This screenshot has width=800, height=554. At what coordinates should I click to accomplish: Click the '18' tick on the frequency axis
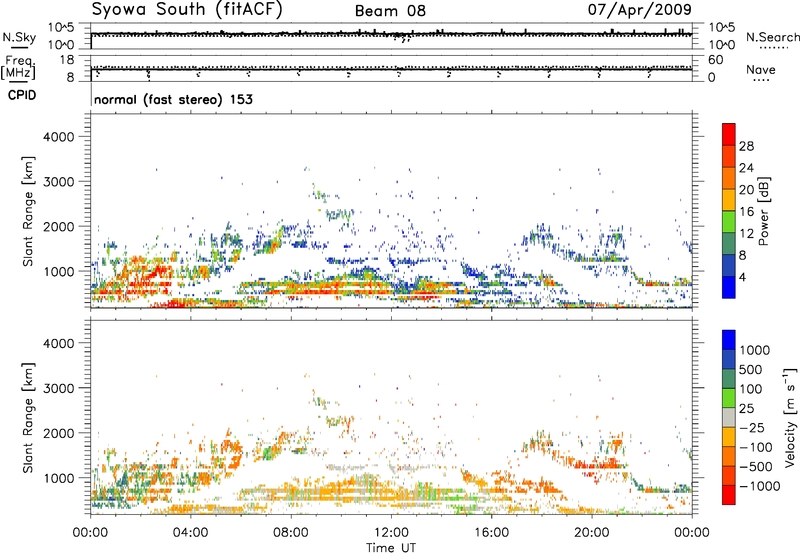pyautogui.click(x=66, y=60)
